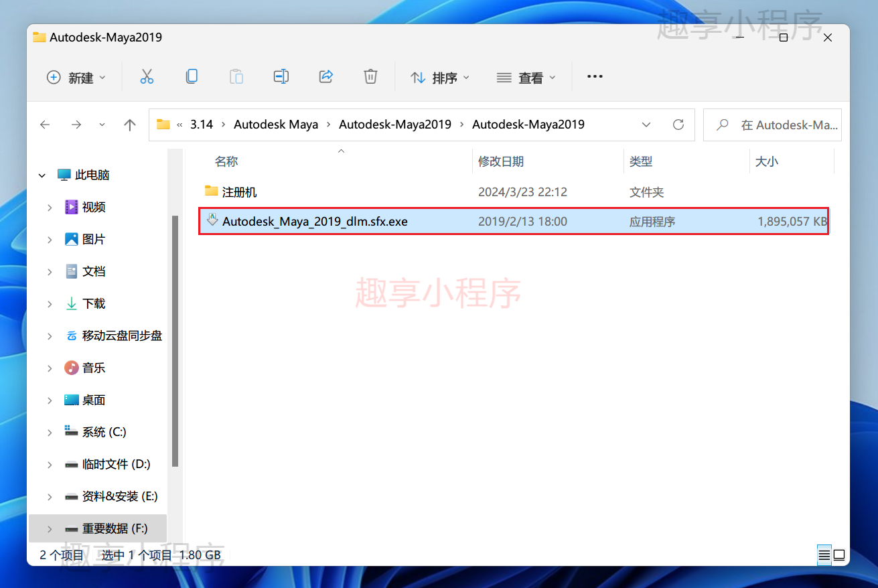Viewport: 878px width, 588px height.
Task: Click the 应用程序 type cell
Action: pos(652,221)
